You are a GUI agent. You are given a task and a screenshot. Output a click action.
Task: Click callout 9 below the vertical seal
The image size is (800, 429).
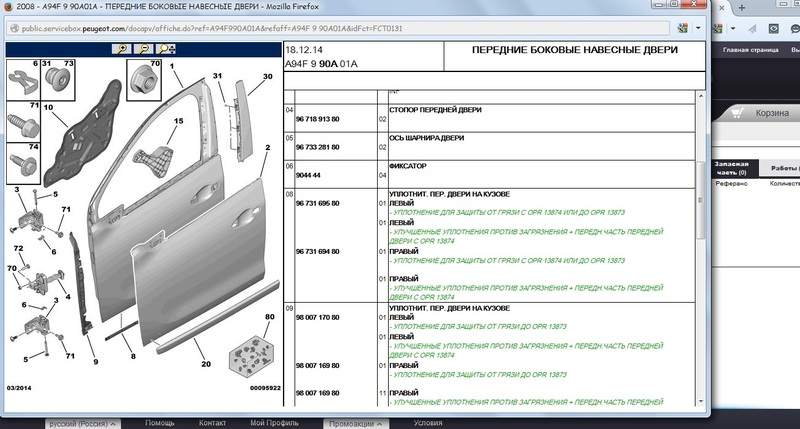[95, 362]
